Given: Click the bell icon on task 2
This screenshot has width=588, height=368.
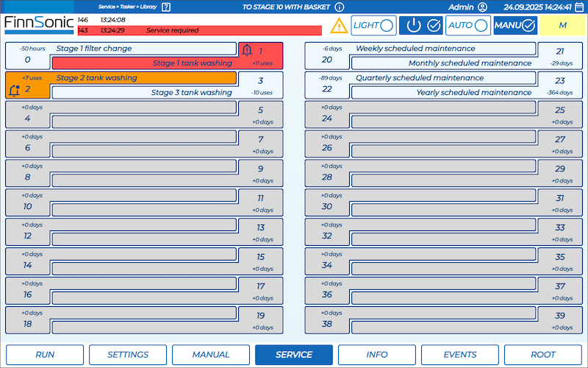Looking at the screenshot, I should pos(14,90).
